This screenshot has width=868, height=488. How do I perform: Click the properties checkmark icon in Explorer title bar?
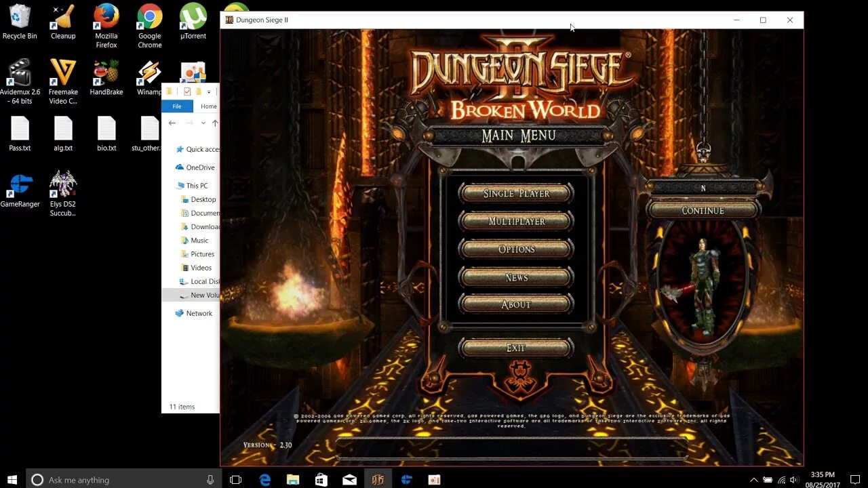pos(187,91)
